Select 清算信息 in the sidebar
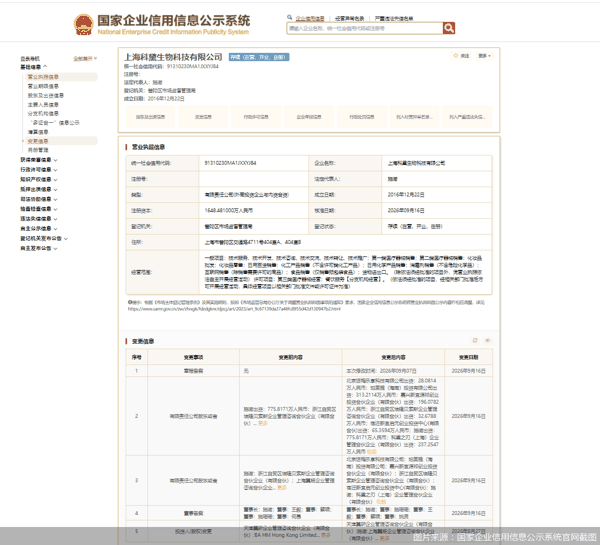This screenshot has width=600, height=545. tap(38, 132)
